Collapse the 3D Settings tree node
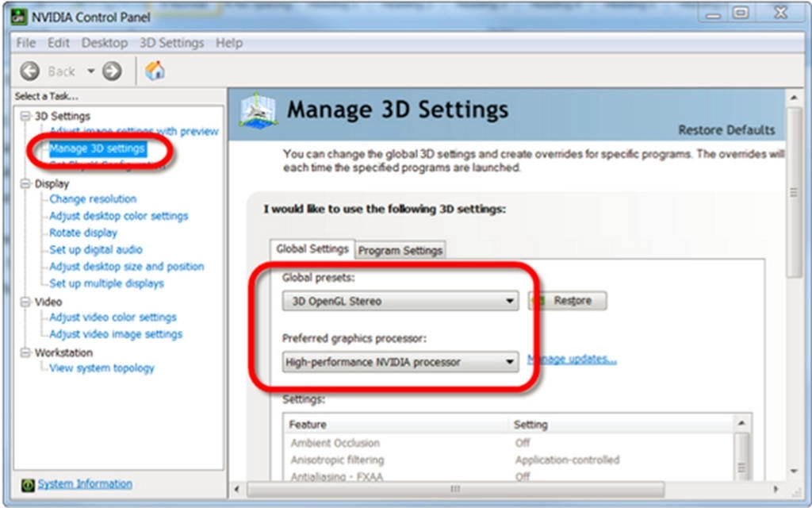Viewport: 812px width, 508px height. click(x=25, y=116)
